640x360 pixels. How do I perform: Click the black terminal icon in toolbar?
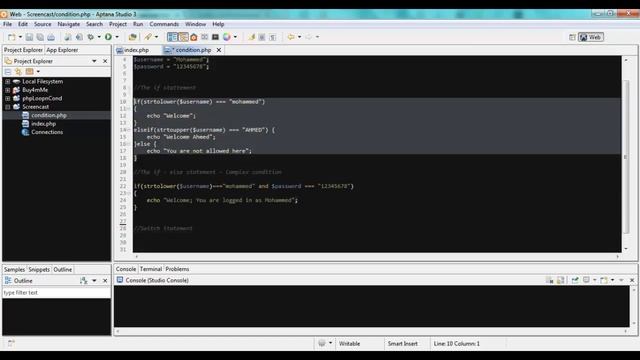(215, 37)
